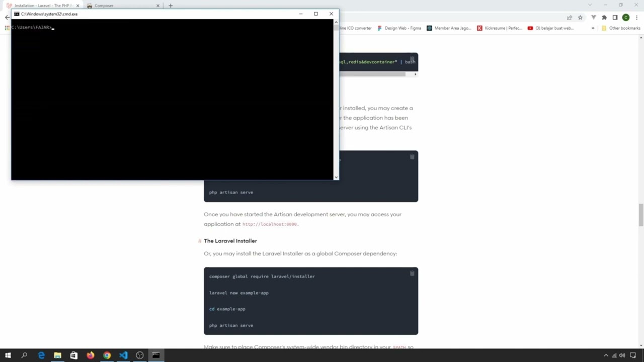
Task: Open the Kickresume bookmark
Action: [x=500, y=28]
